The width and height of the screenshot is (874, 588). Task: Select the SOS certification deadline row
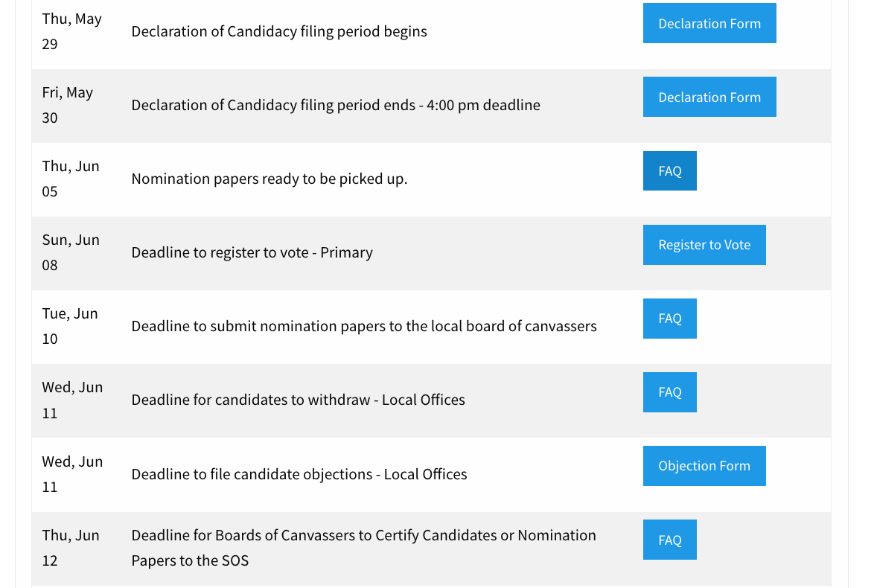tap(363, 547)
